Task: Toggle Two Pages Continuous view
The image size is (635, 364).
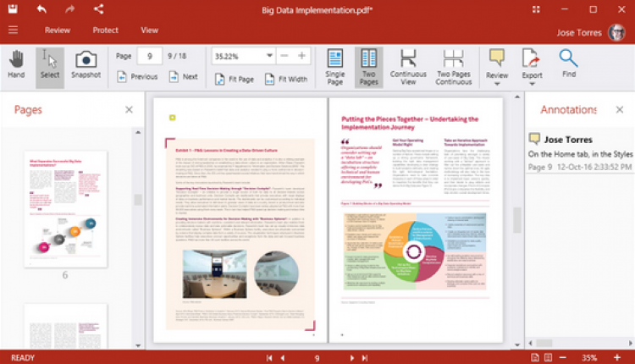Action: pyautogui.click(x=454, y=67)
